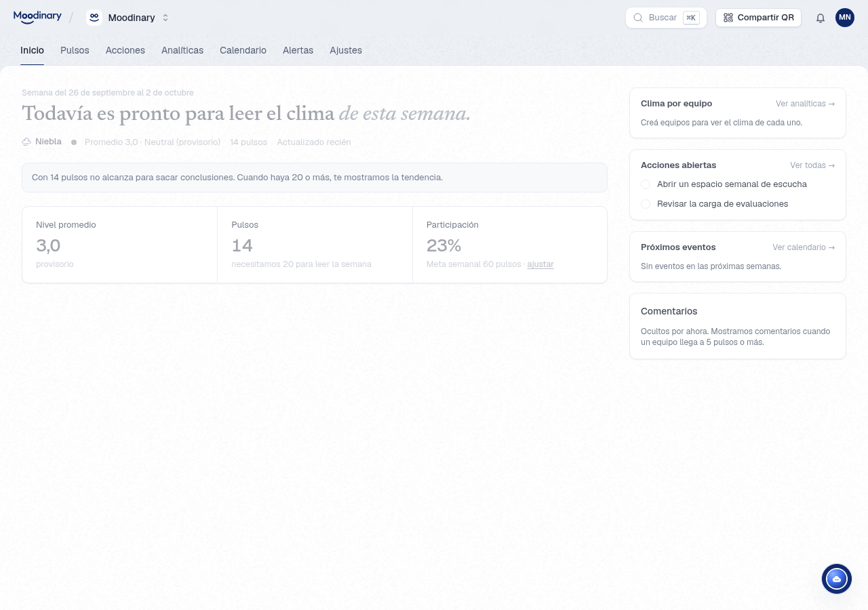Go to the Ajustes tab
868x610 pixels.
click(x=346, y=50)
